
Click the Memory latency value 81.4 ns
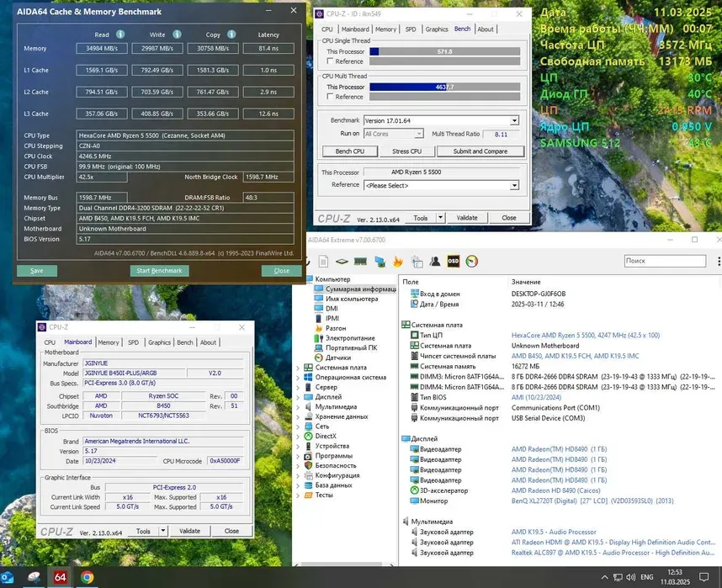pyautogui.click(x=268, y=48)
